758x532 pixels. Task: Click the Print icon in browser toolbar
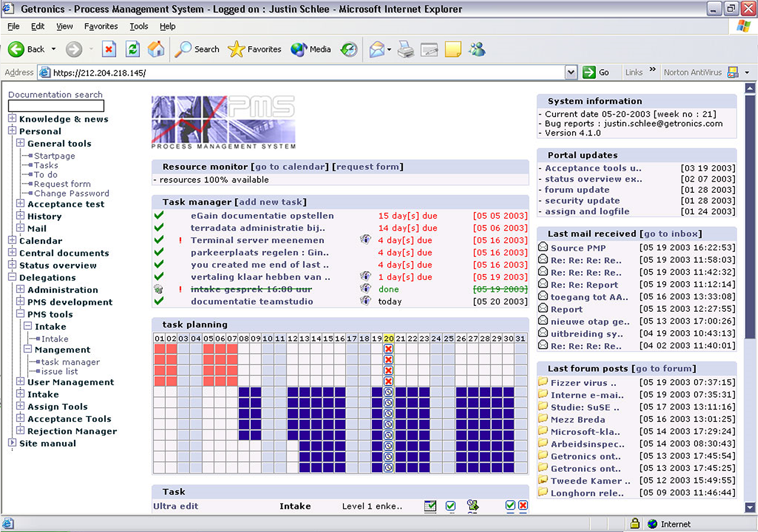(406, 49)
